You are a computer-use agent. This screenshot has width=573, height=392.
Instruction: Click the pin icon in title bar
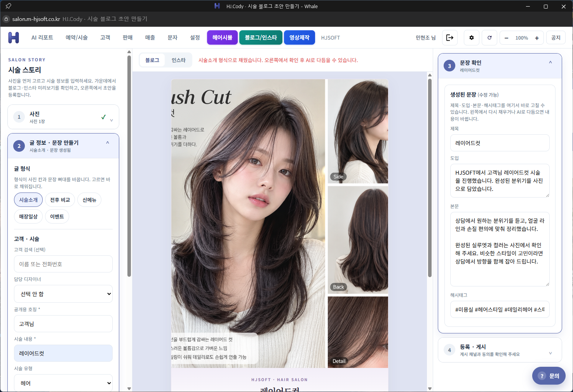(x=8, y=6)
